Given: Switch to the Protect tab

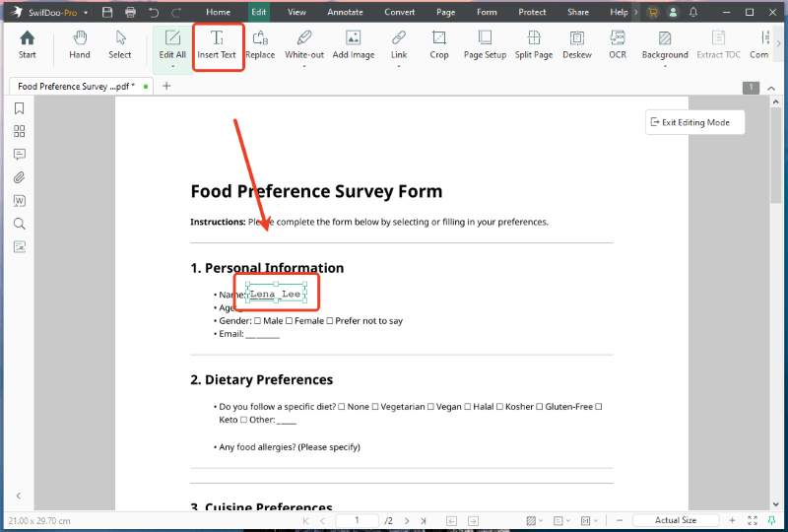Looking at the screenshot, I should click(x=532, y=12).
